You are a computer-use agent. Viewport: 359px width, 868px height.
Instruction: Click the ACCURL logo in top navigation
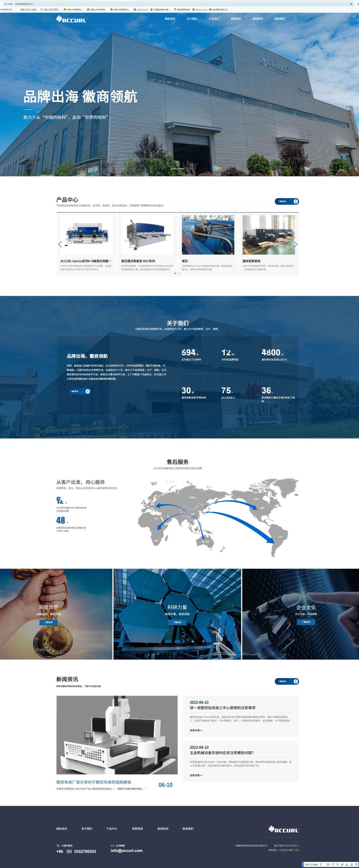coord(71,19)
